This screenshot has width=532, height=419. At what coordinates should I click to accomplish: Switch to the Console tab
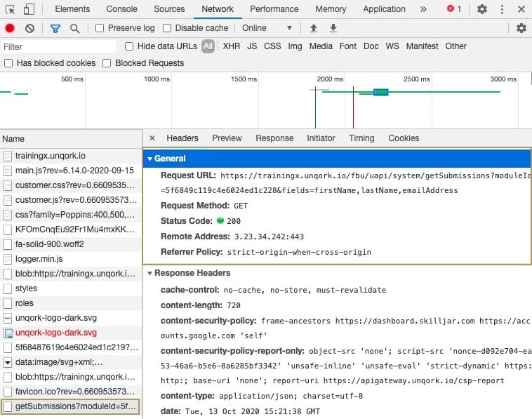click(x=121, y=9)
